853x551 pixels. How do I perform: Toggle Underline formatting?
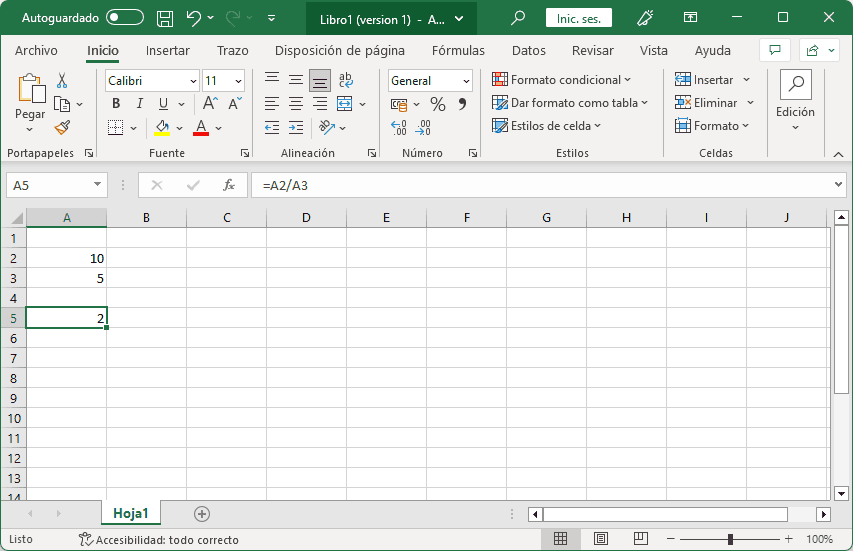pos(163,103)
